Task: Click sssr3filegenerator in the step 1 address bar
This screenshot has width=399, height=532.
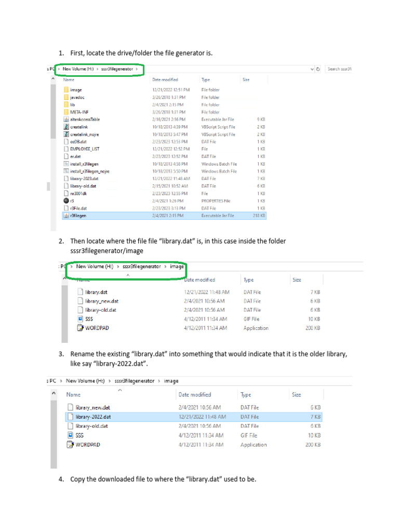Action: tap(117, 69)
